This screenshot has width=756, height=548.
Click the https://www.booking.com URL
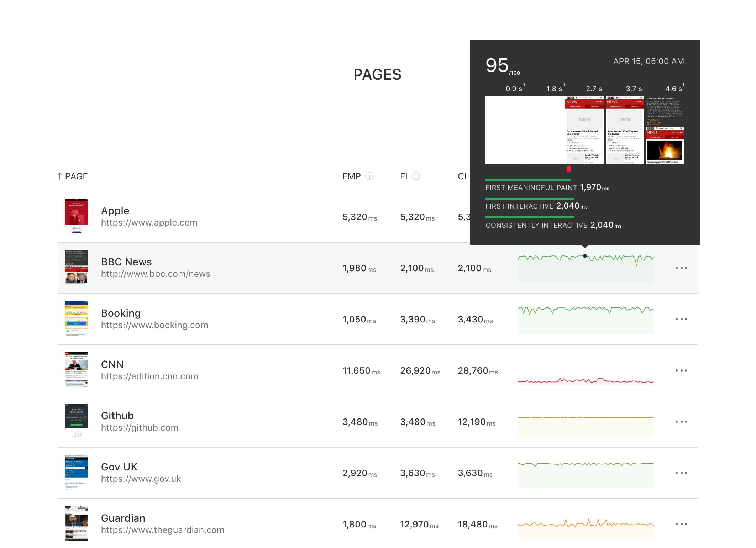pyautogui.click(x=154, y=325)
